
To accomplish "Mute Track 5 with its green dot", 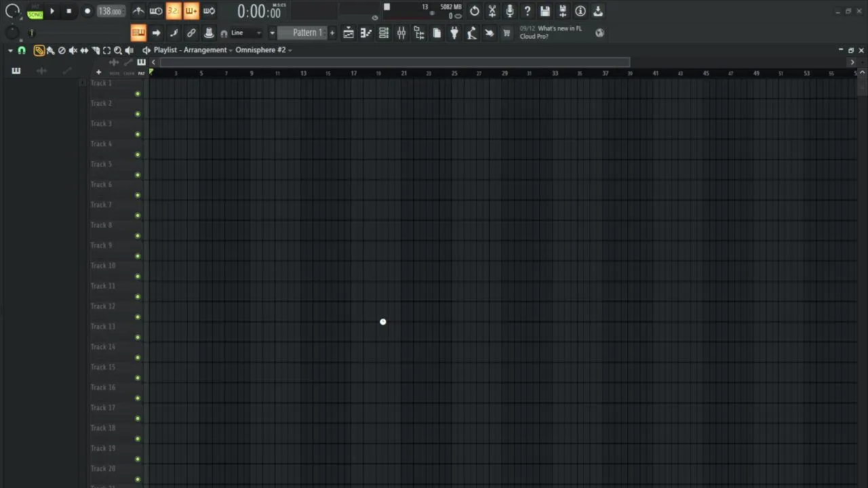I will point(138,175).
